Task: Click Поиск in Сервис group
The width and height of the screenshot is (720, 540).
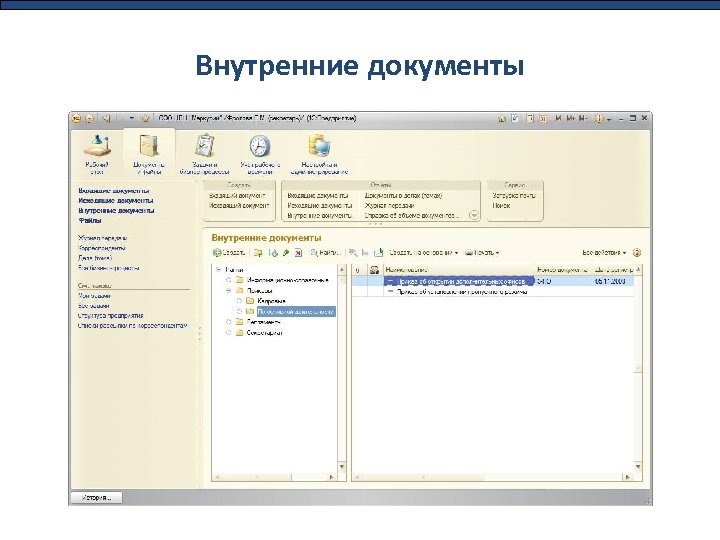Action: click(x=501, y=205)
